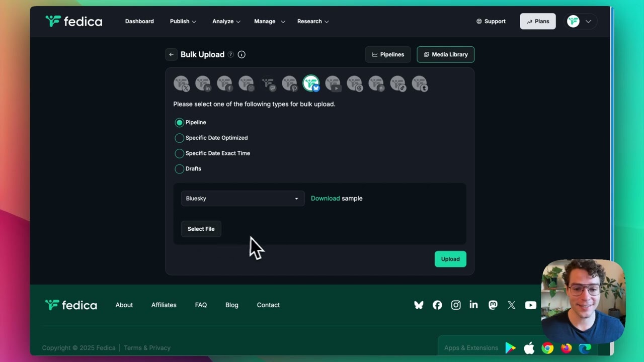Viewport: 644px width, 362px height.
Task: Click the presenter webcam thumbnail
Action: point(583,301)
